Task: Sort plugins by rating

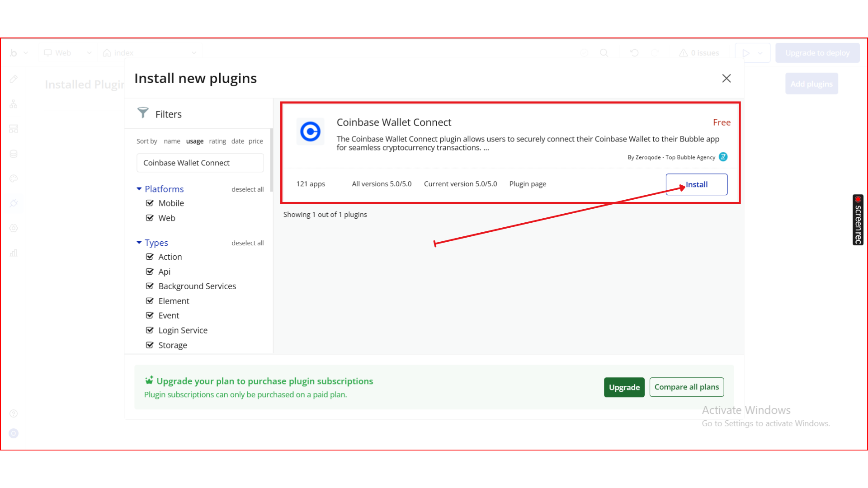Action: pyautogui.click(x=217, y=141)
